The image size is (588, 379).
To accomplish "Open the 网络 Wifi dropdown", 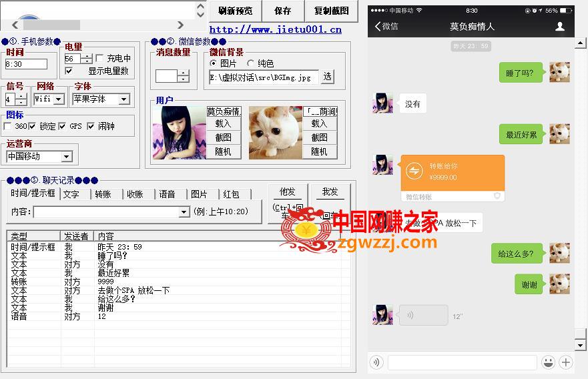I will point(59,99).
